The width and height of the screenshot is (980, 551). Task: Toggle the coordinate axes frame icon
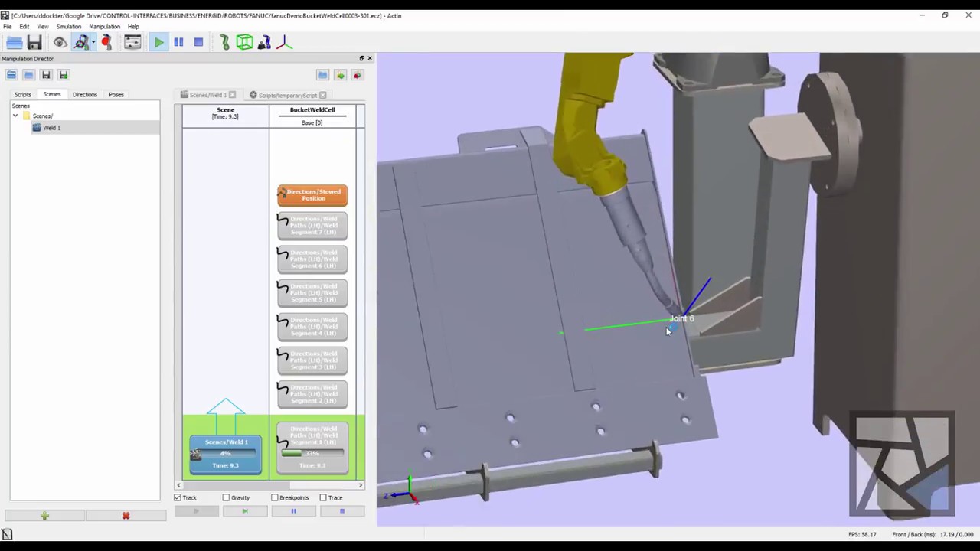pos(284,43)
